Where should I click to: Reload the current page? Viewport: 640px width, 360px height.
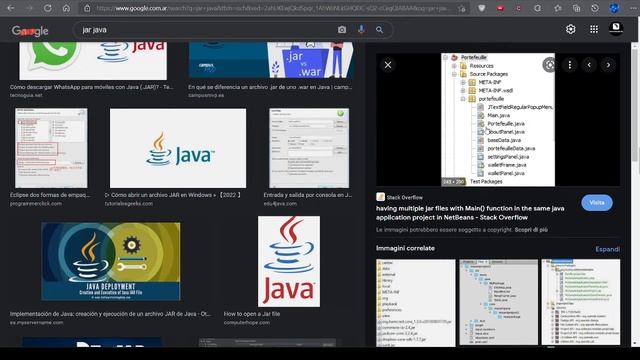coord(48,8)
